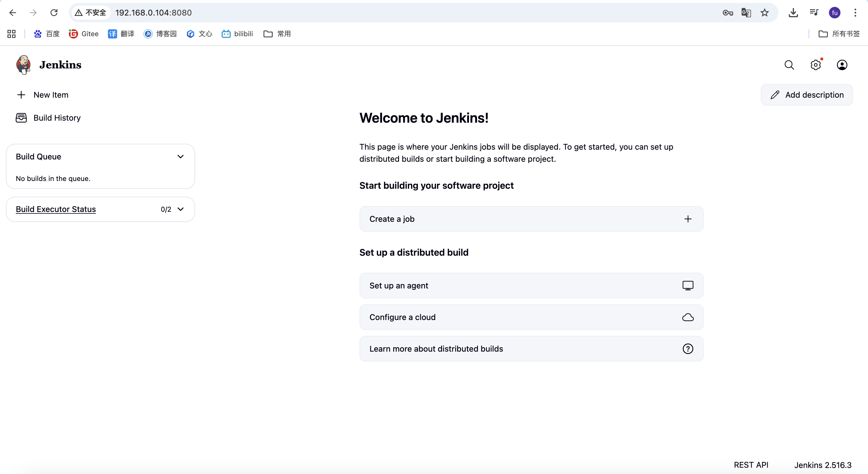The height and width of the screenshot is (474, 868).
Task: Click the user account icon
Action: pos(842,65)
